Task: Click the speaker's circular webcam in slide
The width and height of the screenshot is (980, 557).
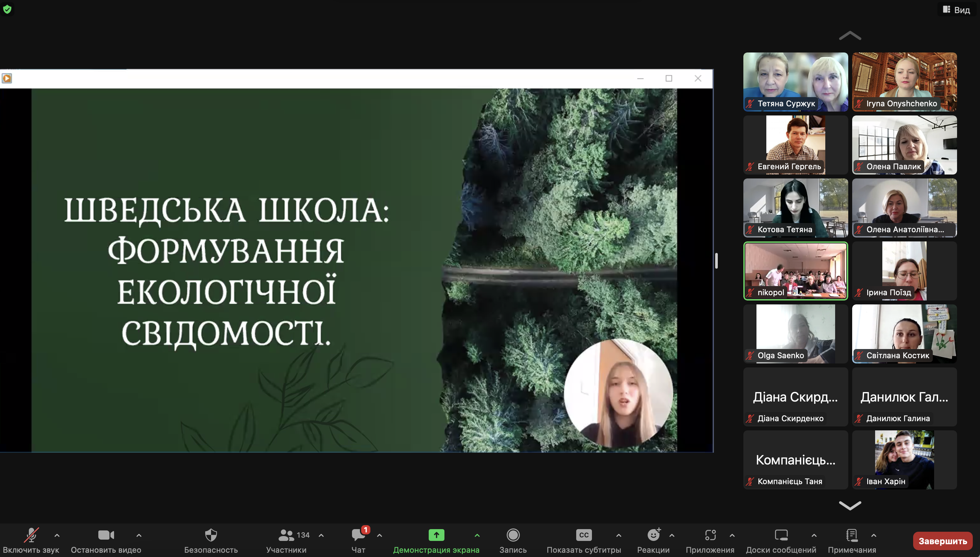Action: tap(618, 393)
